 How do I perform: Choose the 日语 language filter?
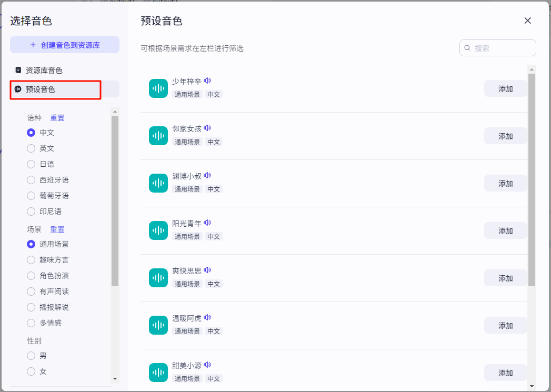click(x=31, y=164)
